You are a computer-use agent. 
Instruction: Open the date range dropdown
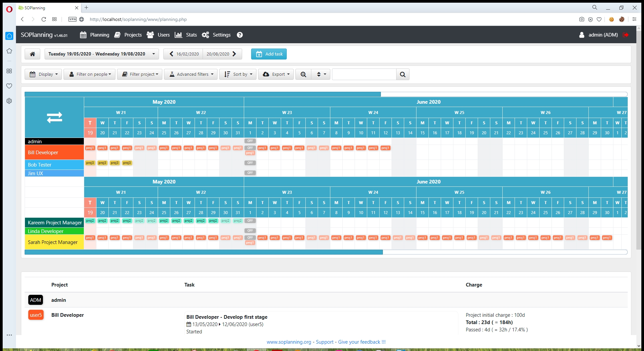click(101, 54)
